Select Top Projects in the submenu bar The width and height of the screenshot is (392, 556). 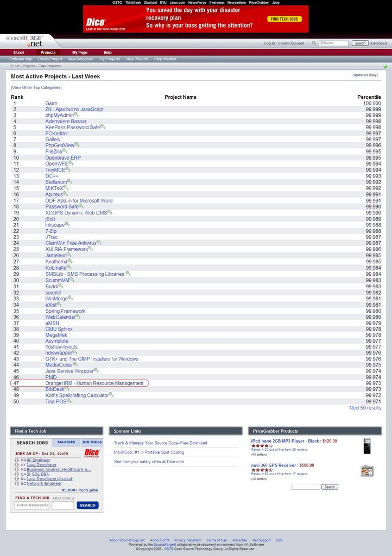coord(109,59)
